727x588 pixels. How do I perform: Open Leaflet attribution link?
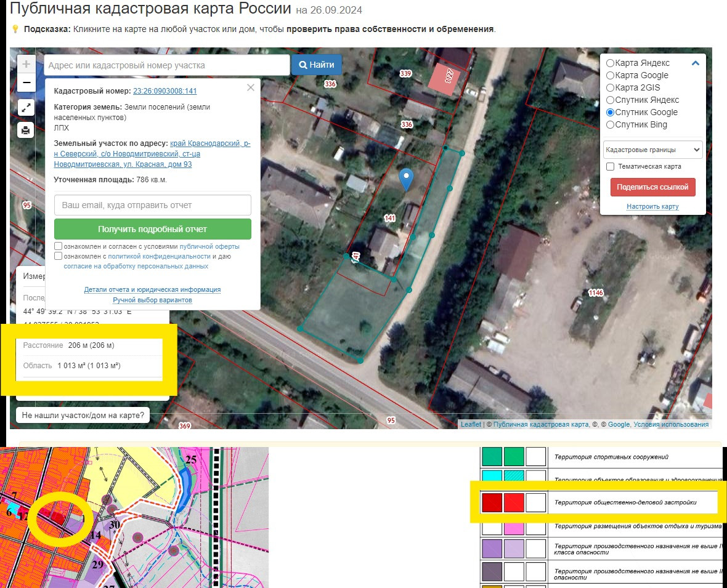coord(471,424)
